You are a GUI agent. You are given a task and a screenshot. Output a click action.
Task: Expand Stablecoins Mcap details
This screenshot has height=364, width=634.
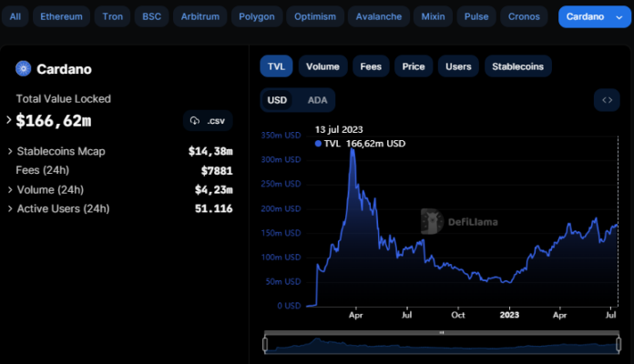[10, 151]
